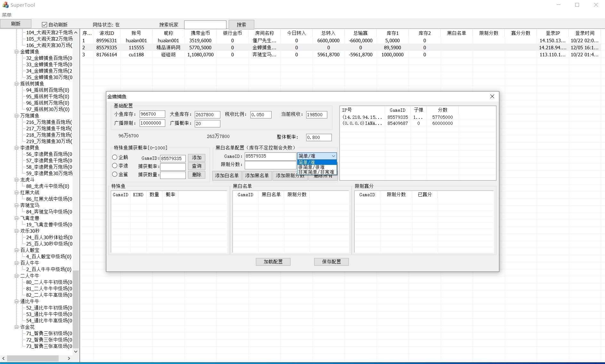Toggle the 自动刷新 checkbox
This screenshot has width=605, height=364.
click(45, 25)
